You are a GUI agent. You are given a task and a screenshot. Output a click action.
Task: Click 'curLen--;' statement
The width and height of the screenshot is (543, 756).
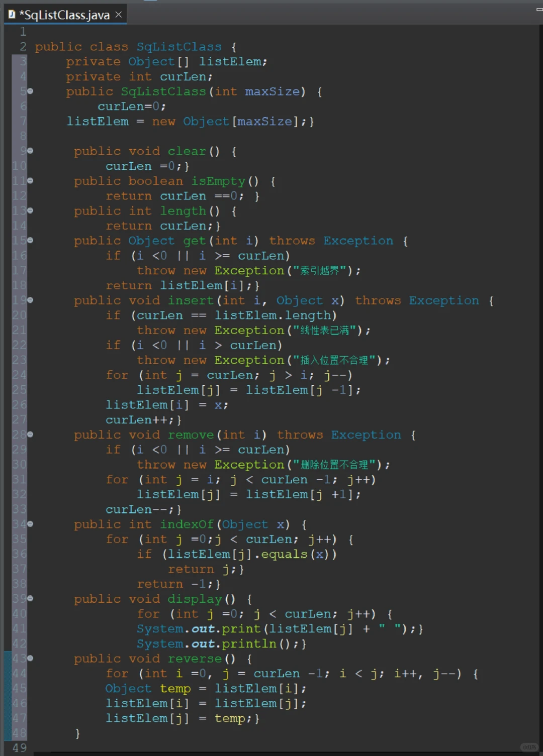[x=140, y=509]
